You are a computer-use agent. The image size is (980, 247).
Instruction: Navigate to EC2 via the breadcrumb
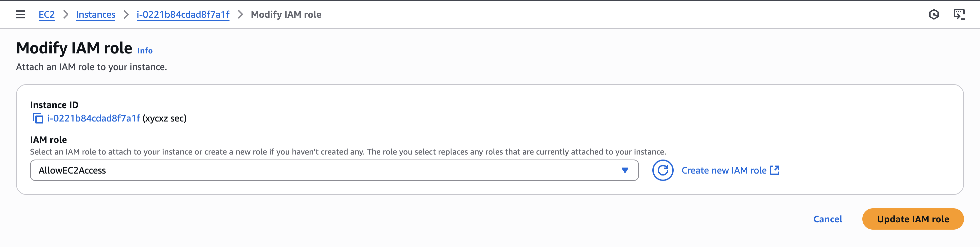click(46, 14)
